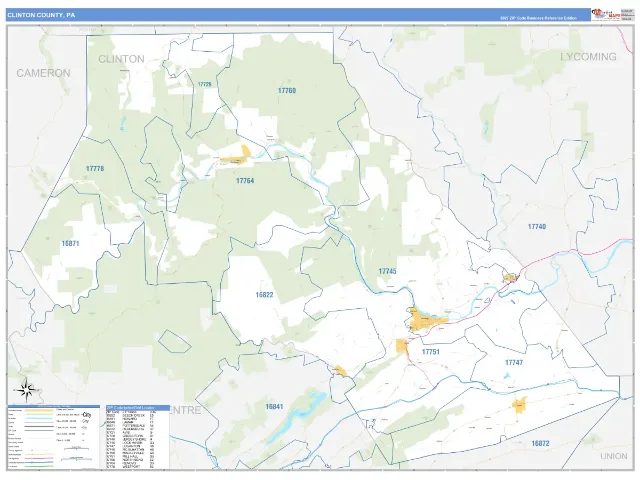Click the orange town area inside ZIP 16872
640x480 pixels.
click(x=519, y=405)
